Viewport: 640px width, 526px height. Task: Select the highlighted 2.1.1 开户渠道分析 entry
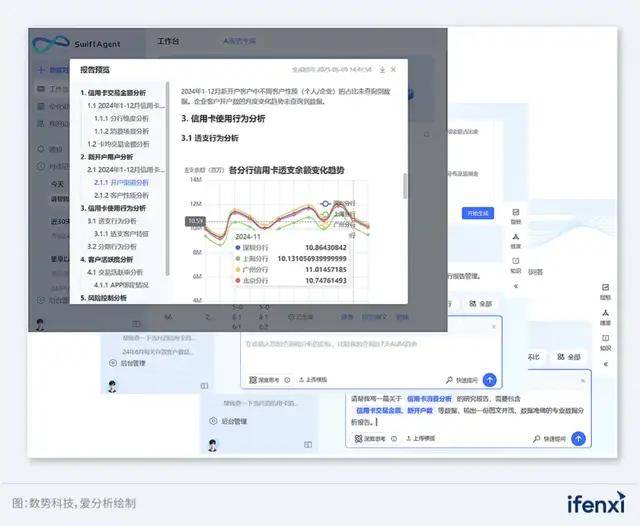pos(121,182)
